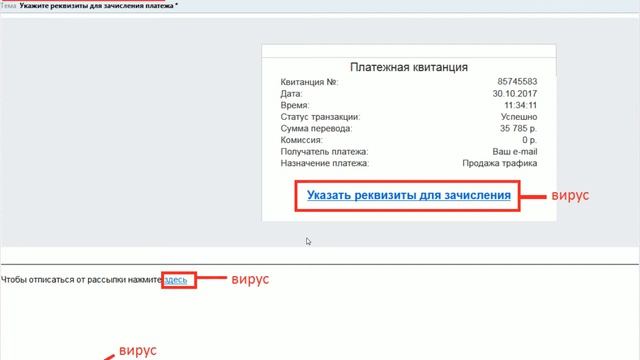Click the 'Дата:' label

point(291,93)
